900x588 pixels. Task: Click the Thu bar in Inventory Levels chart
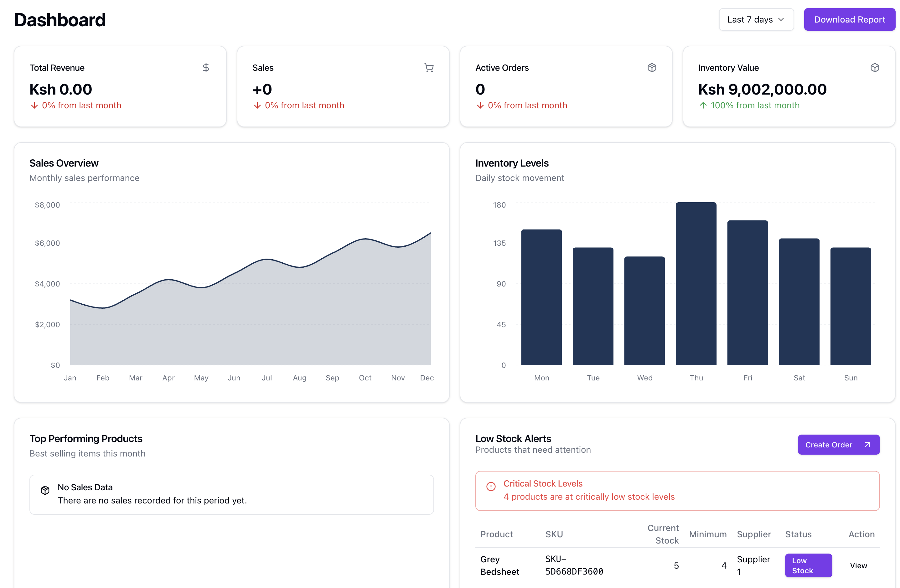coord(696,284)
